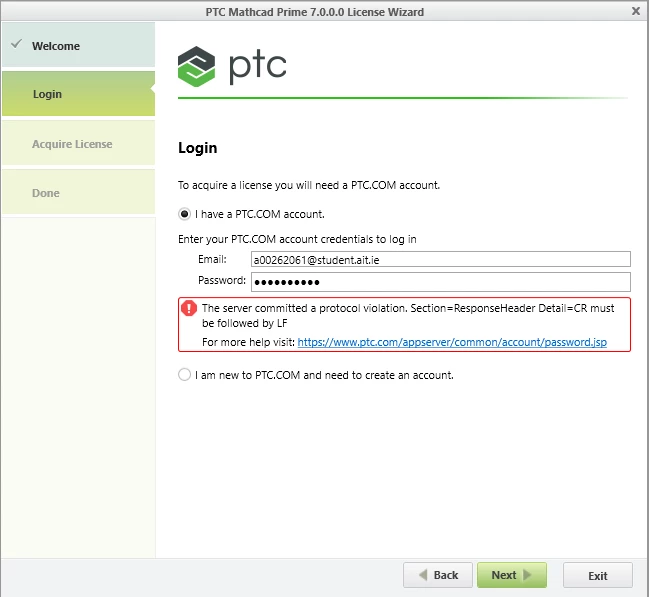This screenshot has width=649, height=597.
Task: Select the Done step in sidebar
Action: (x=79, y=192)
